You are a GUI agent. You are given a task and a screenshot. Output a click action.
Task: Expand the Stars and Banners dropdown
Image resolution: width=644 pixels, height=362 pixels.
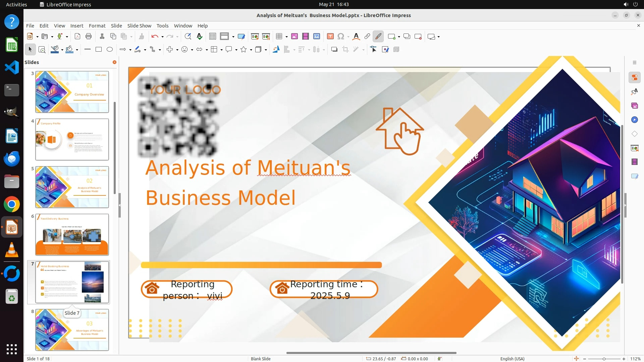pos(251,50)
